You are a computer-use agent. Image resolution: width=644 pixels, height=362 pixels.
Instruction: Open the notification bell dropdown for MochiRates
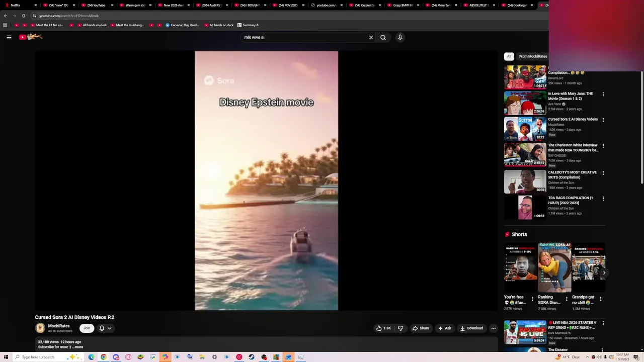click(105, 328)
